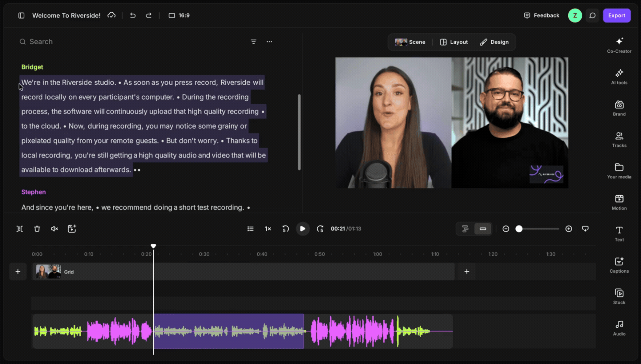Delete the selected section with trash icon
Viewport: 641px width, 364px height.
tap(37, 229)
